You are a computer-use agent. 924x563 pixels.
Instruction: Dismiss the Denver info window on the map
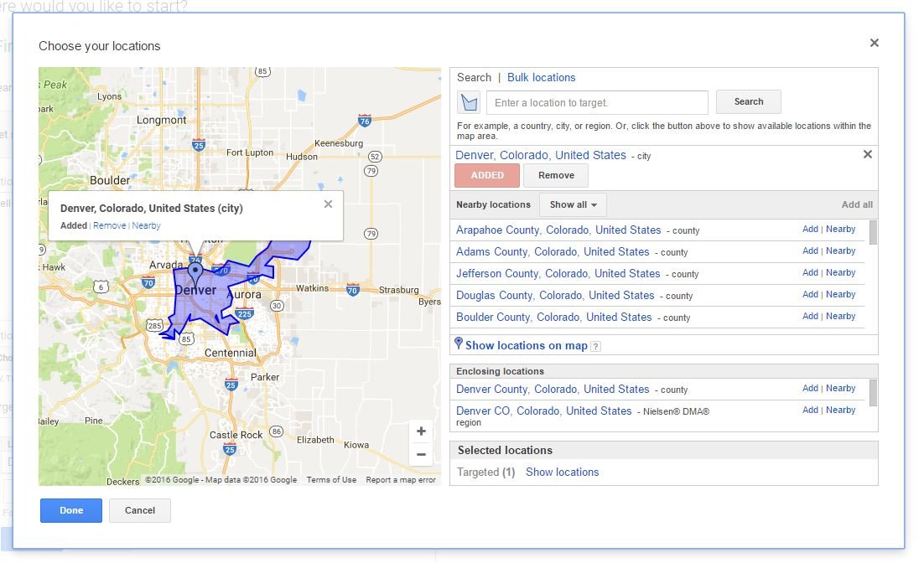coord(328,204)
